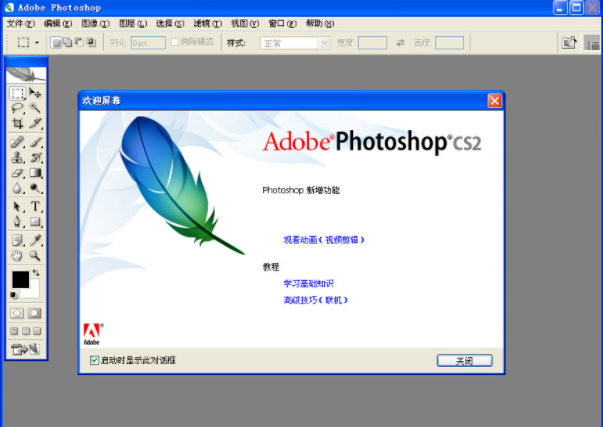Viewport: 603px width, 427px height.
Task: Open the 视图 (View) menu
Action: click(245, 23)
